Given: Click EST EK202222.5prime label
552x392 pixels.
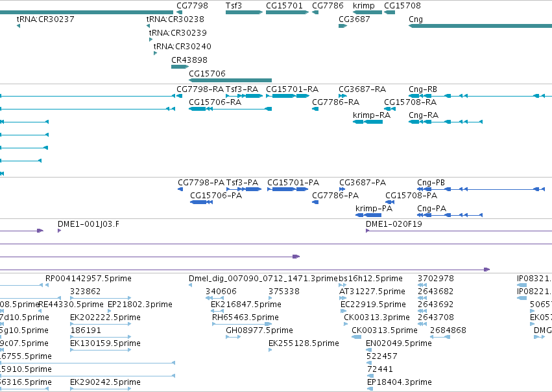Looking at the screenshot, I should tap(105, 318).
